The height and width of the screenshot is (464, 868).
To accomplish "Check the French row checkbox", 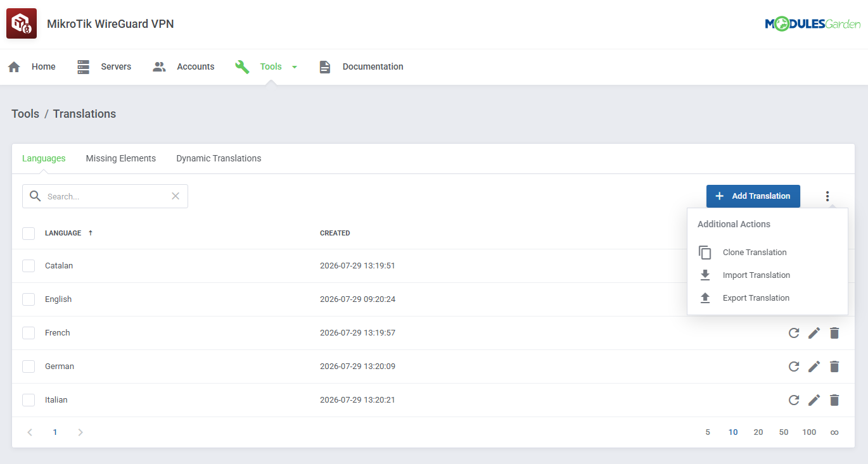I will click(29, 333).
